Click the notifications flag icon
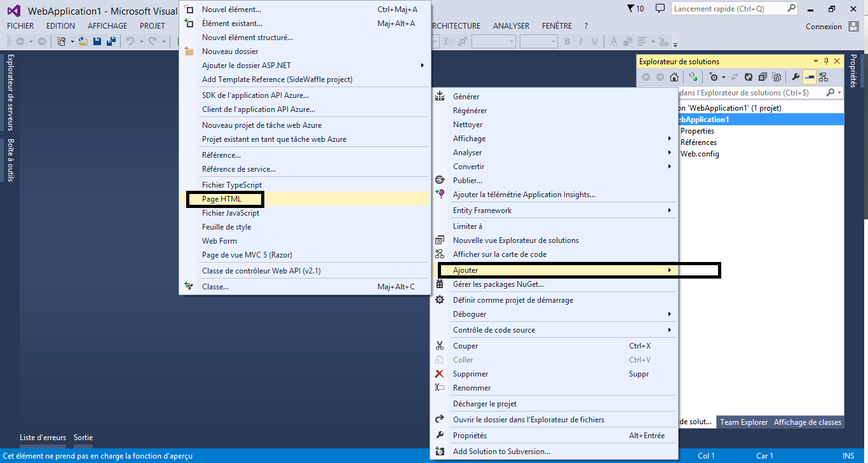The width and height of the screenshot is (868, 463). [630, 9]
